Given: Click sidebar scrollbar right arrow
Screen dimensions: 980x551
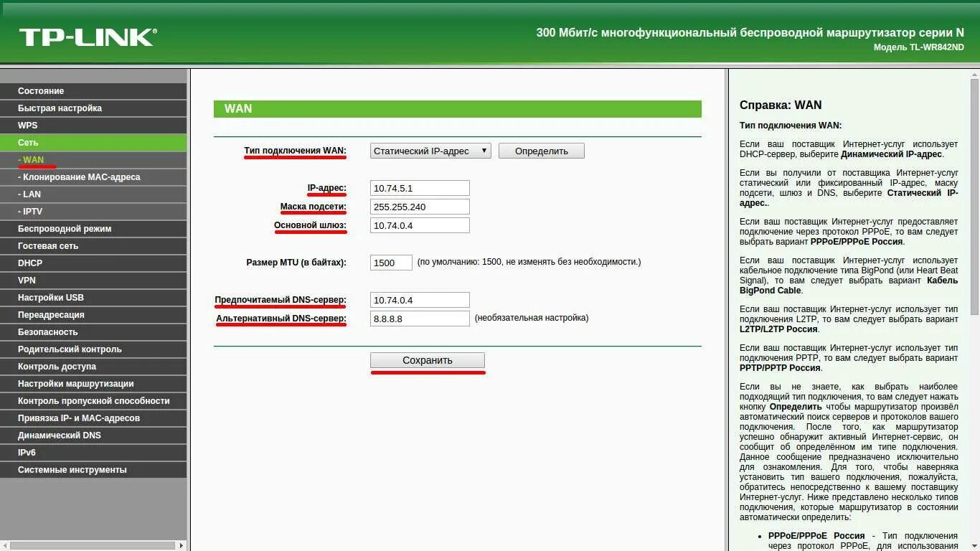Looking at the screenshot, I should click(x=182, y=546).
